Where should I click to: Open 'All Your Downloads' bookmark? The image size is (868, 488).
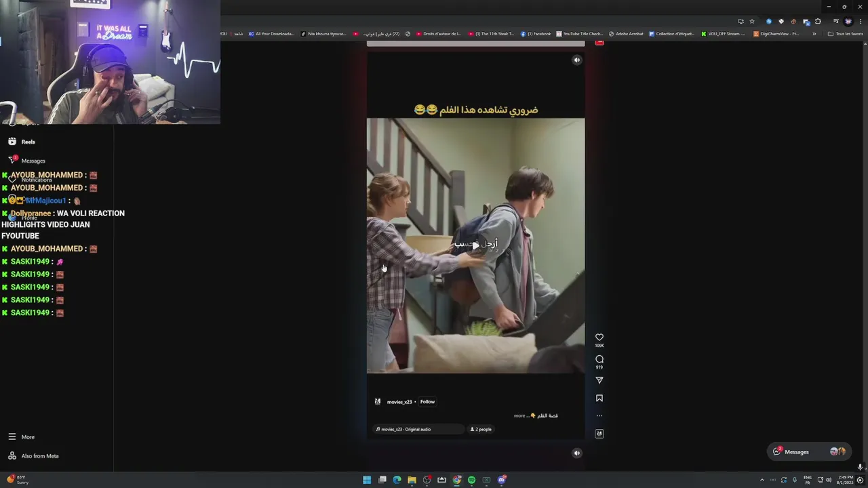[x=271, y=33]
